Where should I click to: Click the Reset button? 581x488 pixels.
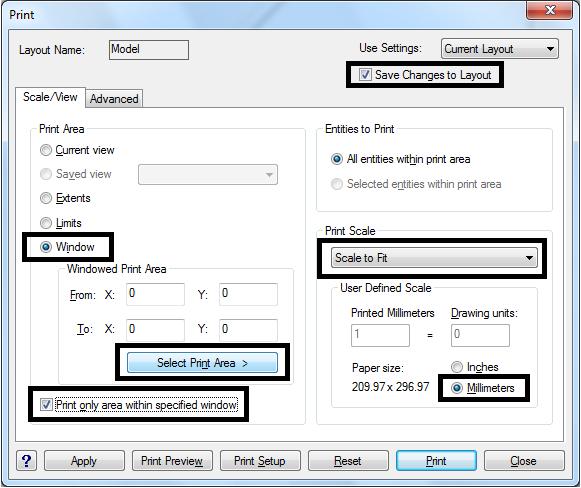(x=348, y=461)
